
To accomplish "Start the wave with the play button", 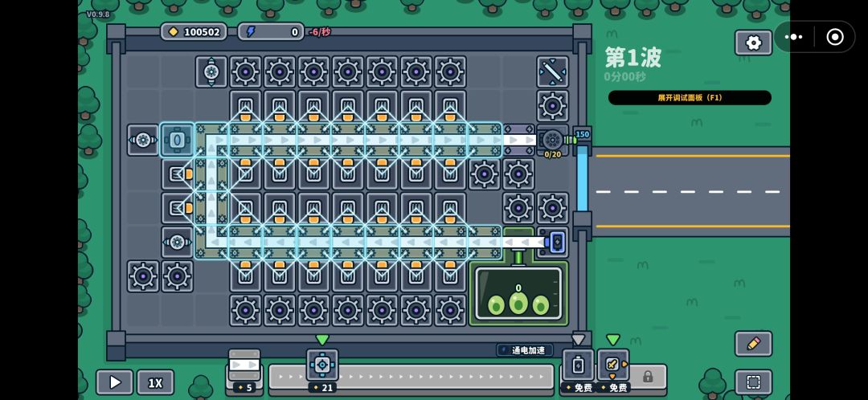I will coord(115,382).
